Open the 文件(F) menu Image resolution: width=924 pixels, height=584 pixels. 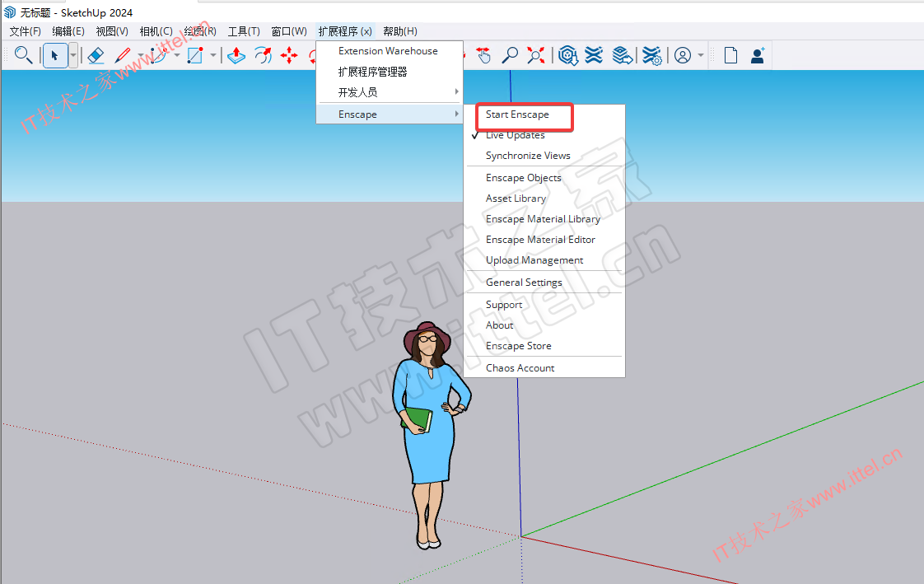pos(26,31)
